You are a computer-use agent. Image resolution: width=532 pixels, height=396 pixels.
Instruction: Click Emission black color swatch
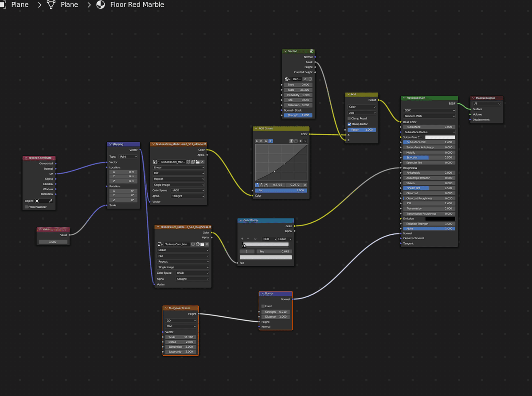[x=440, y=218]
